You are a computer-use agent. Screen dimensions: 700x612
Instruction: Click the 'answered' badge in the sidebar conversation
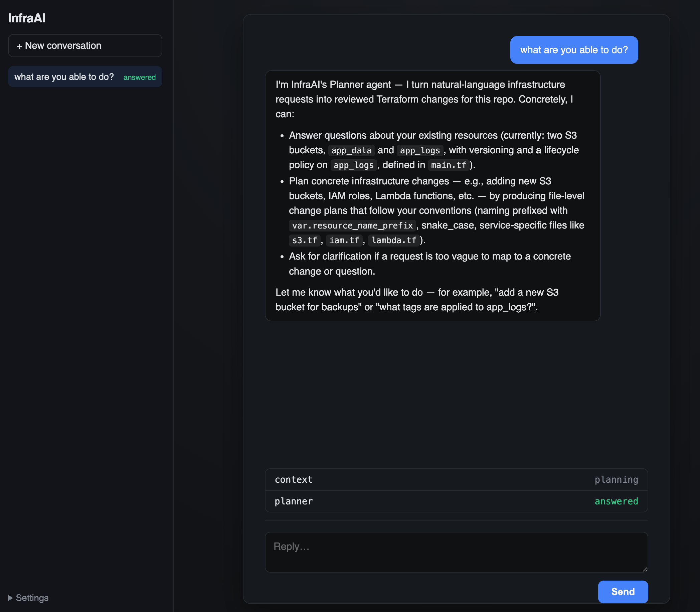coord(139,77)
